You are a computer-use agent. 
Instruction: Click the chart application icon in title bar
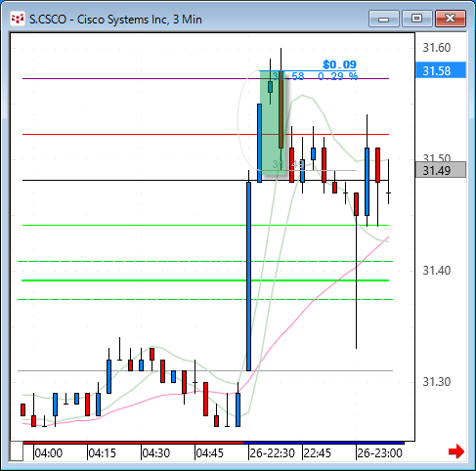click(18, 19)
